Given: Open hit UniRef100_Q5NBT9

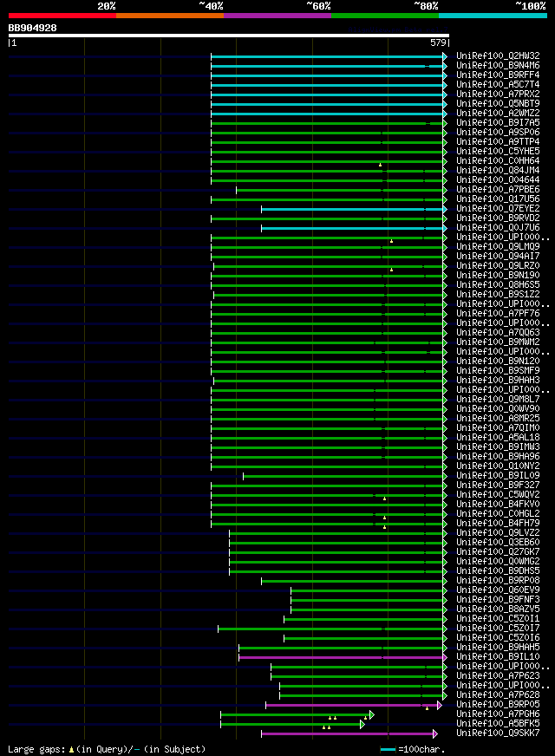Looking at the screenshot, I should [498, 104].
